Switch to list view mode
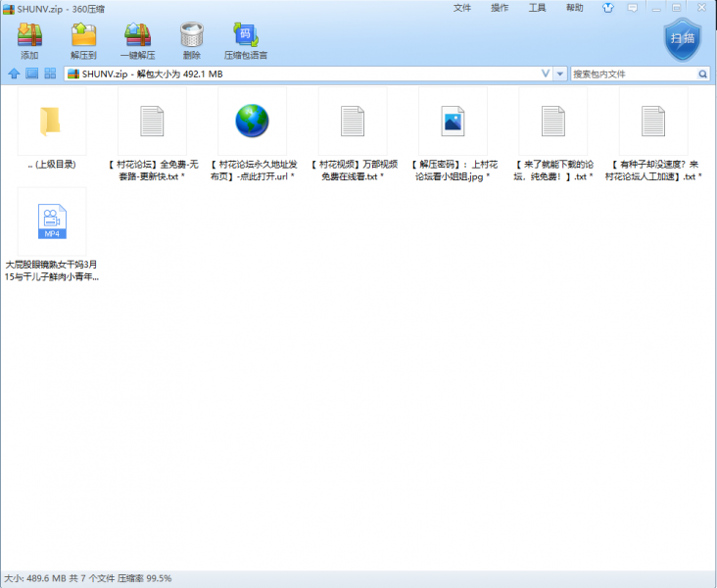 pyautogui.click(x=49, y=73)
